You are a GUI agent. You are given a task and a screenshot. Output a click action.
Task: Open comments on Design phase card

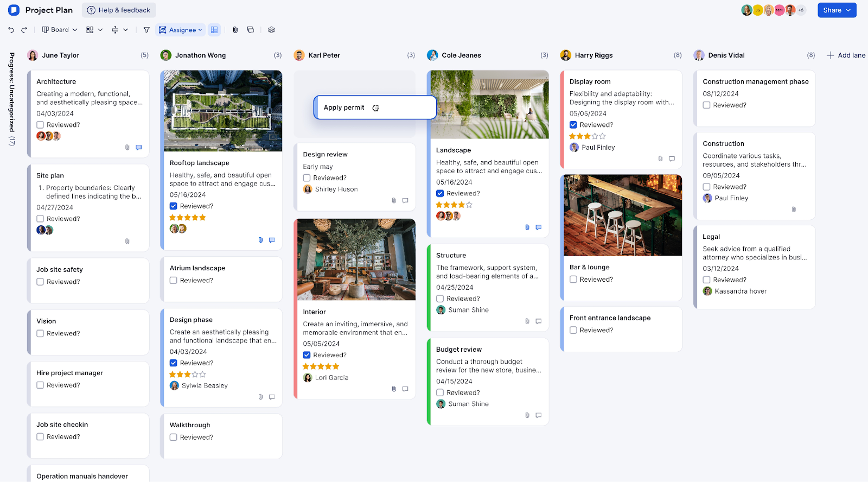(x=272, y=397)
